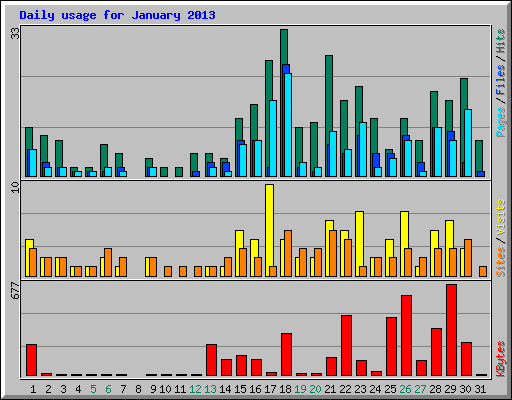Image resolution: width=512 pixels, height=400 pixels.
Task: Click the '10' middle-panel axis label
Action: (15, 187)
